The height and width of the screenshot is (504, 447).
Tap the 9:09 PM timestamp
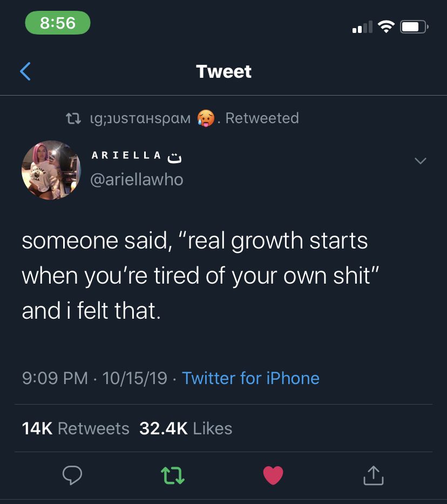55,378
